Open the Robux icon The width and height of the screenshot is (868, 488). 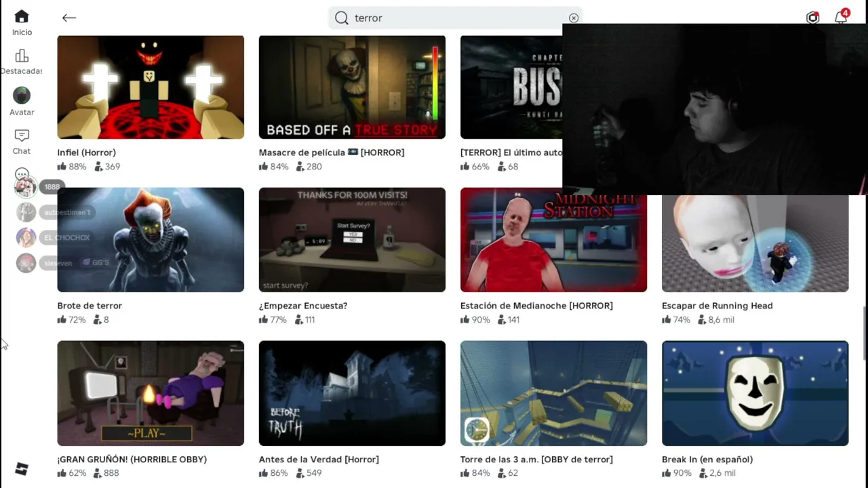pos(812,18)
